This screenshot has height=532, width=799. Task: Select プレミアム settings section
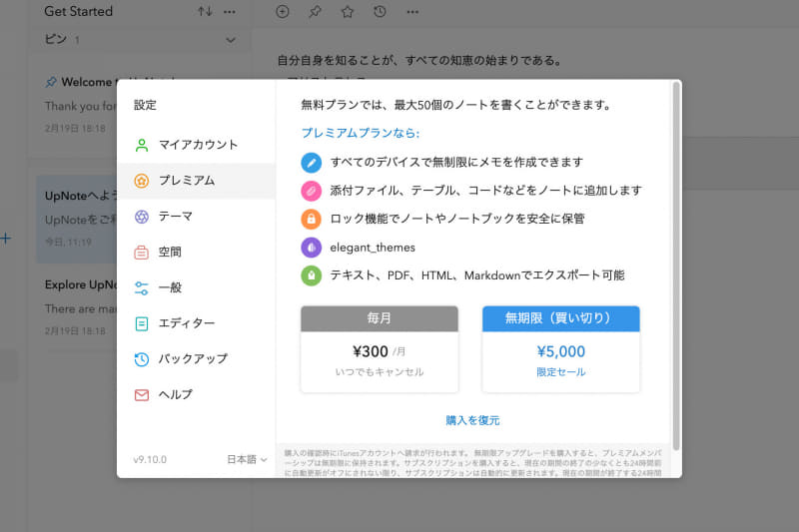196,181
